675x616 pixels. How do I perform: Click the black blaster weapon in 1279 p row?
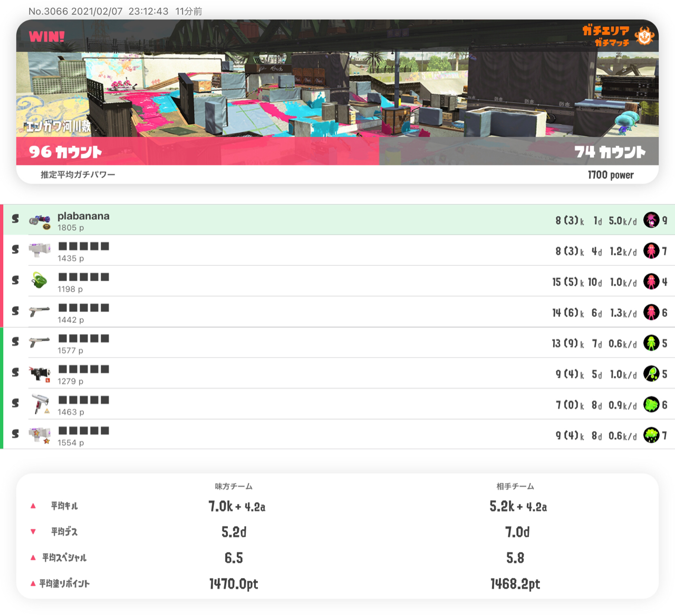tap(40, 373)
